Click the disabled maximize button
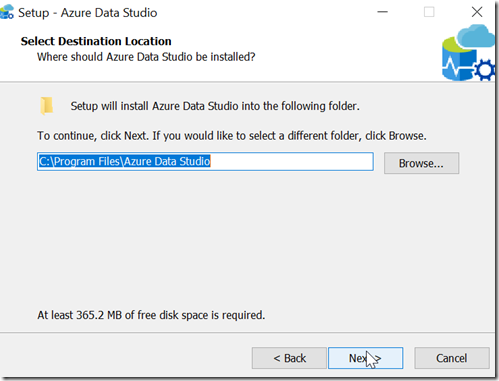The height and width of the screenshot is (381, 499). click(429, 12)
